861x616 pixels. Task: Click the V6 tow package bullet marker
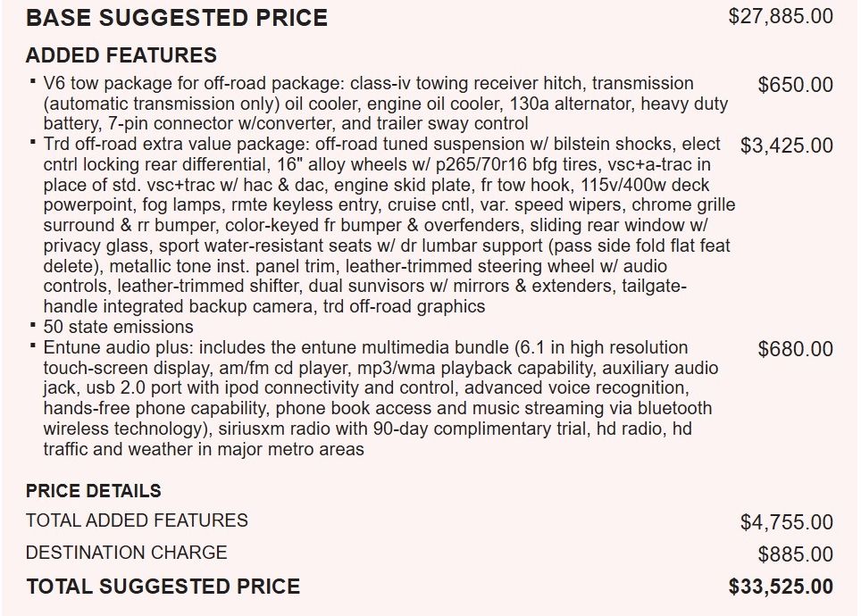tap(33, 81)
